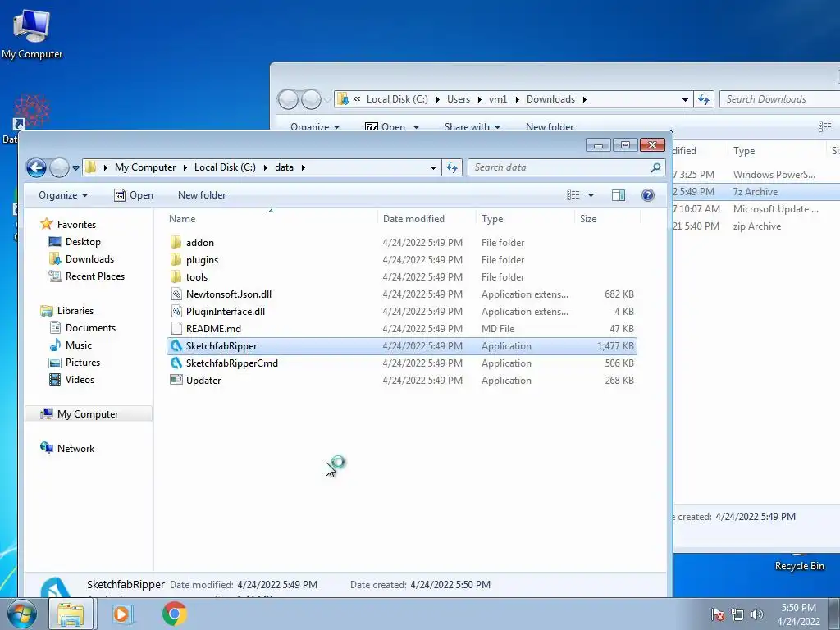Click the Search Downloads field
The height and width of the screenshot is (630, 840).
[x=781, y=99]
